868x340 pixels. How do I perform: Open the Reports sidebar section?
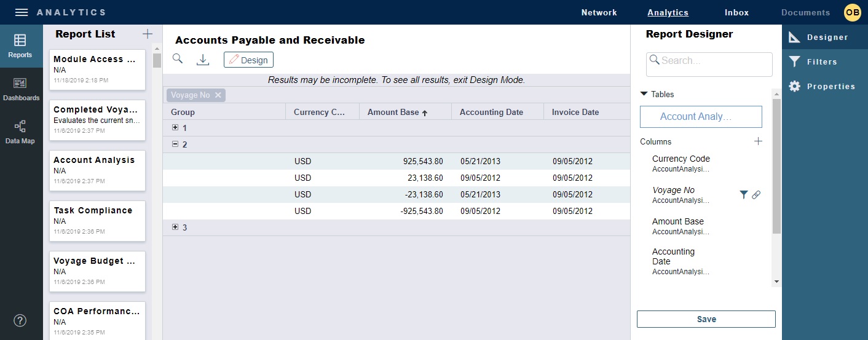click(20, 46)
